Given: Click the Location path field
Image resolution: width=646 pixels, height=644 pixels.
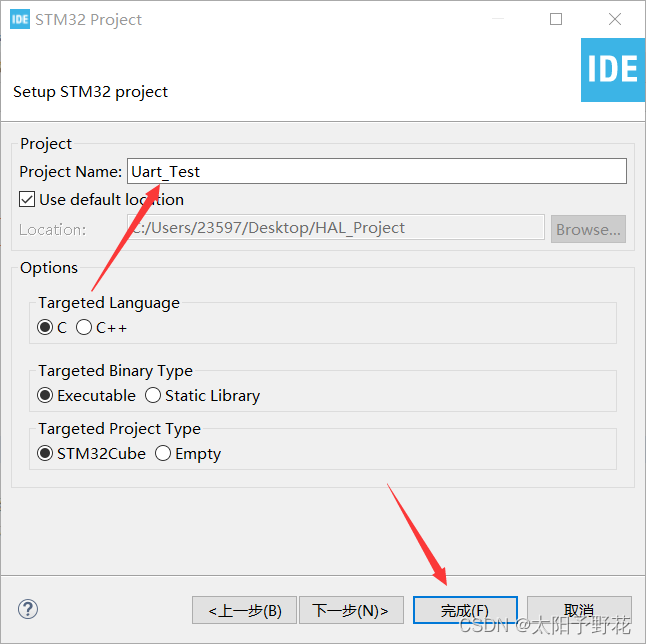Looking at the screenshot, I should (336, 227).
